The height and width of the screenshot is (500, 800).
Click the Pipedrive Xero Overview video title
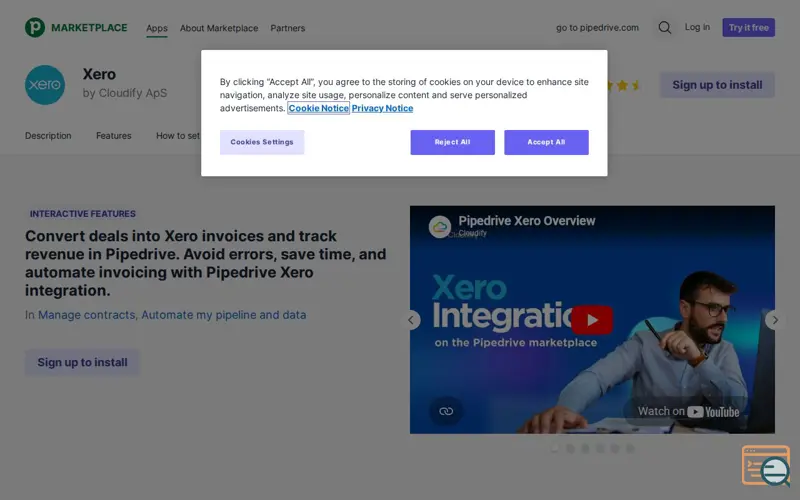[527, 221]
